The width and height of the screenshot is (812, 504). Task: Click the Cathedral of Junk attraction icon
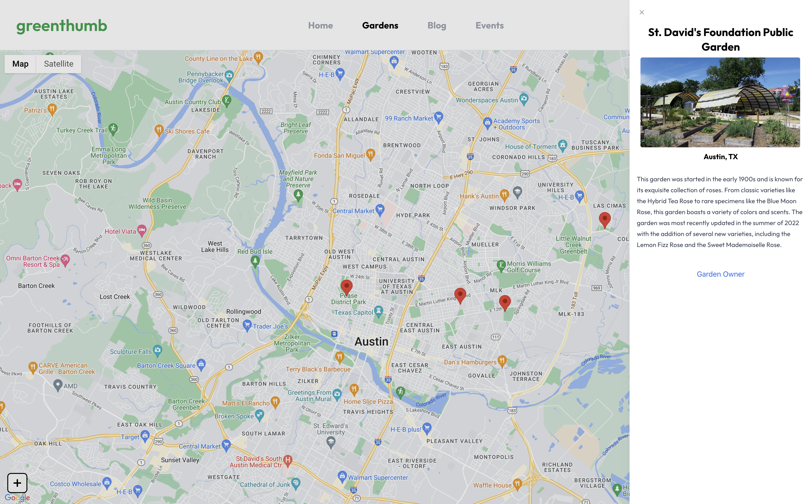296,484
